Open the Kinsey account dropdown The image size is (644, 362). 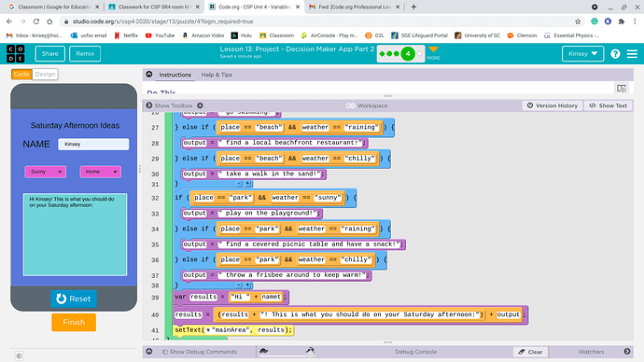pos(582,54)
